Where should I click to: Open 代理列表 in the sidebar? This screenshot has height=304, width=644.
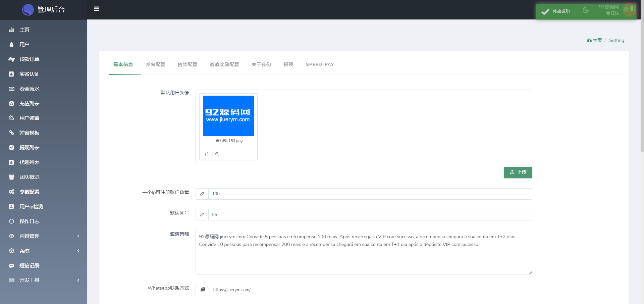click(x=44, y=162)
